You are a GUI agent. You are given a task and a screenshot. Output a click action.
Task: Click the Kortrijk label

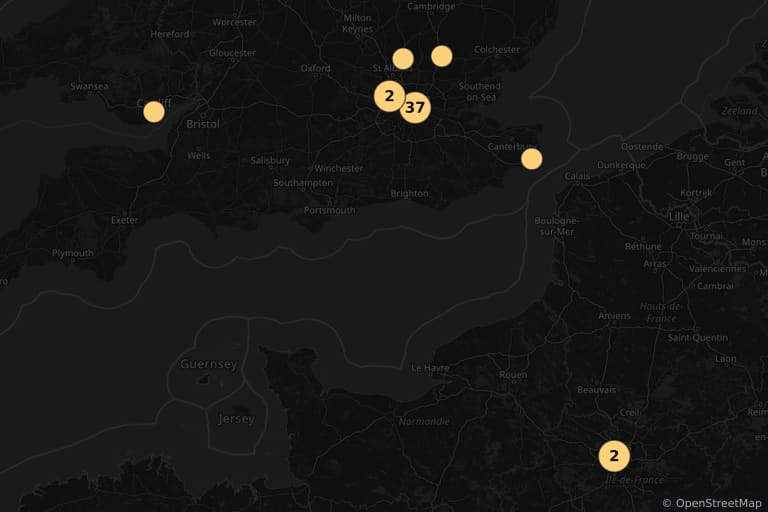coord(696,193)
